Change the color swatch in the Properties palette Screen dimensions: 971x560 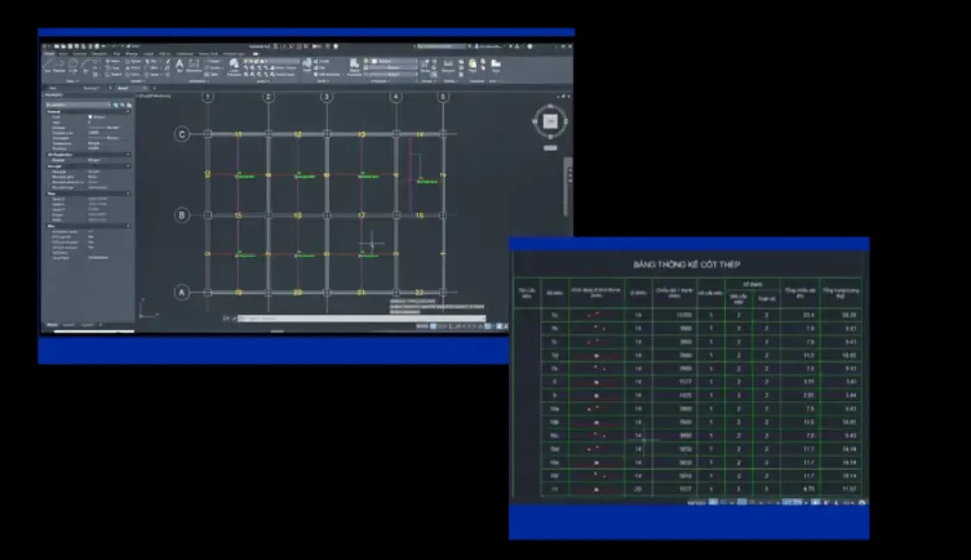[91, 117]
